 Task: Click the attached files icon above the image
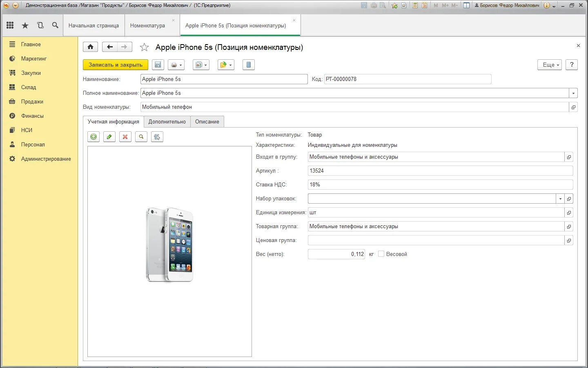coord(157,137)
